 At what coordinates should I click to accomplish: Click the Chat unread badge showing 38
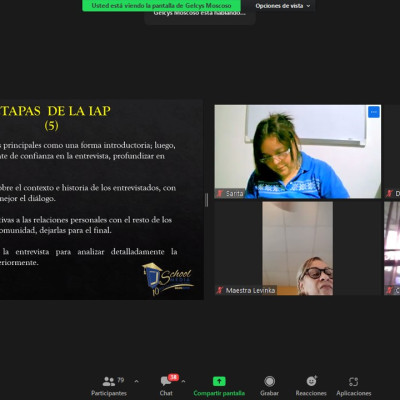coord(173,377)
